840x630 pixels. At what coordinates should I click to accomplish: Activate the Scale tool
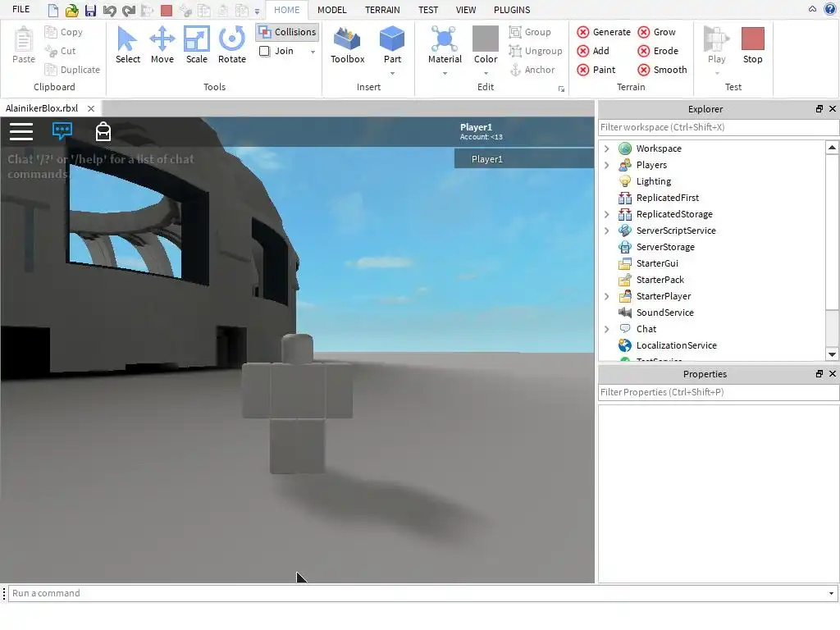coord(197,45)
